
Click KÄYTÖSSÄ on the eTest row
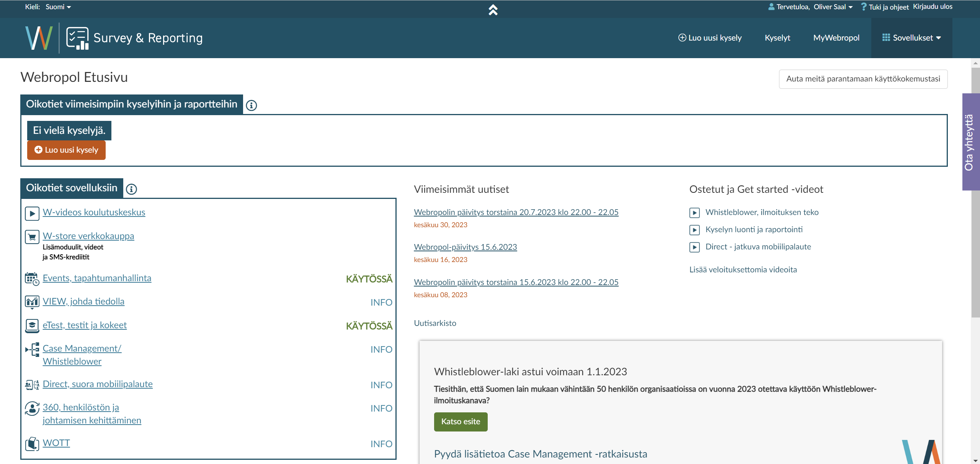pos(369,326)
